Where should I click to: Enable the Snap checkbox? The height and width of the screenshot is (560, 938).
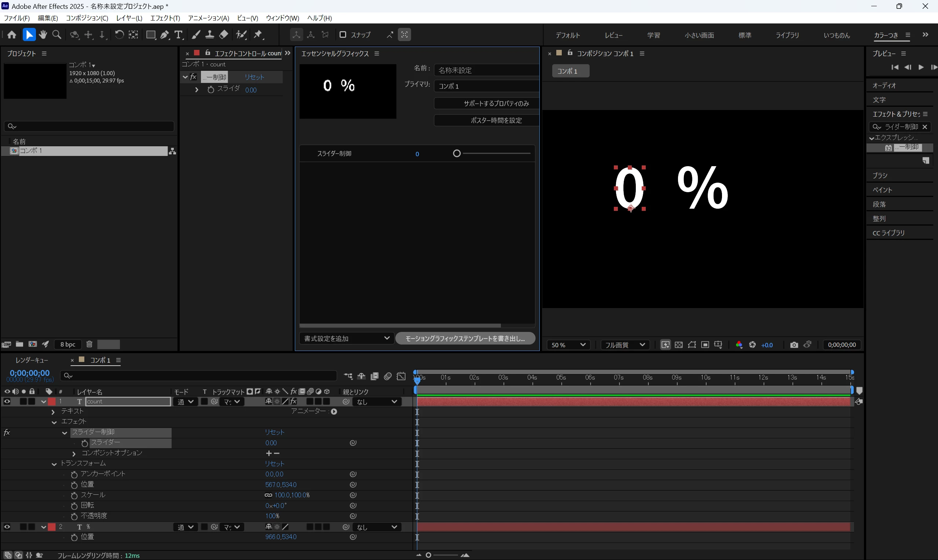[342, 35]
